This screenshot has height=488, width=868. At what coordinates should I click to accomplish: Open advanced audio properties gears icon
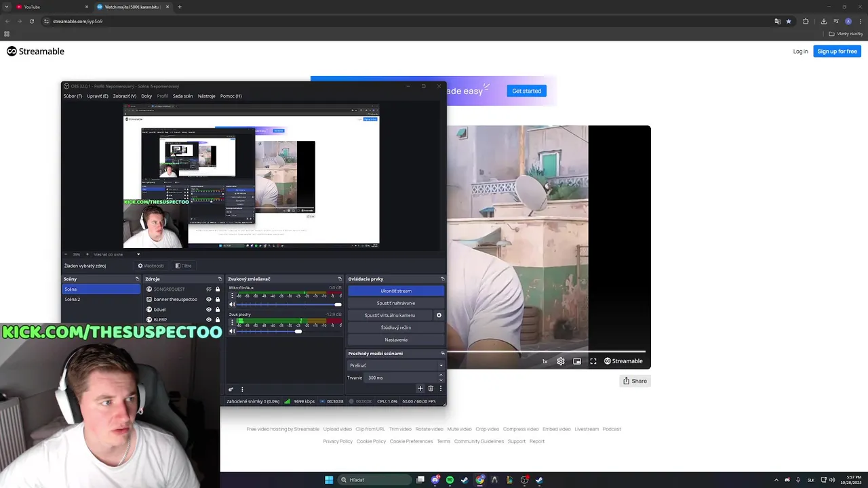(x=231, y=389)
